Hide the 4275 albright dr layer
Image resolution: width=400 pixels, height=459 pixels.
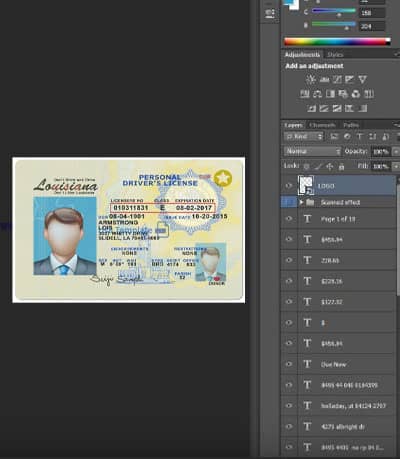(289, 426)
